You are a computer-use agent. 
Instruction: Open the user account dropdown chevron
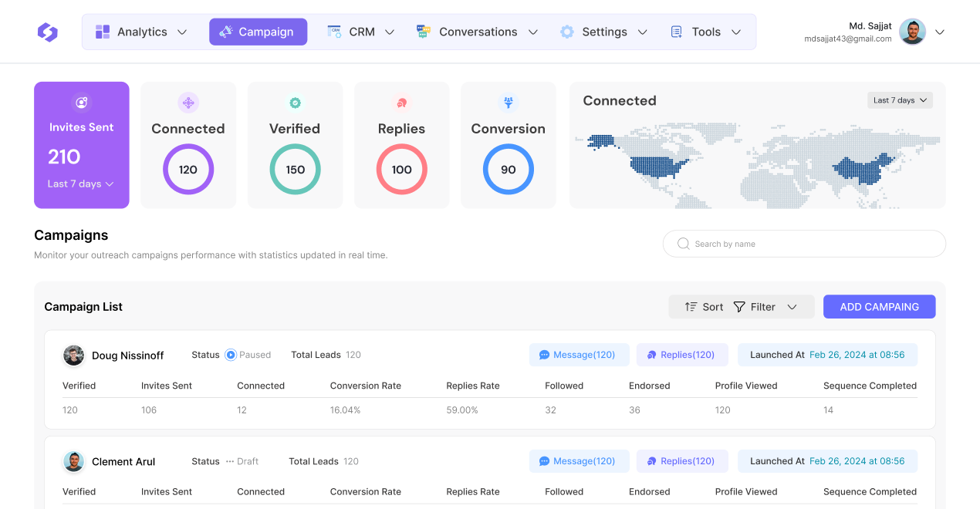[940, 32]
